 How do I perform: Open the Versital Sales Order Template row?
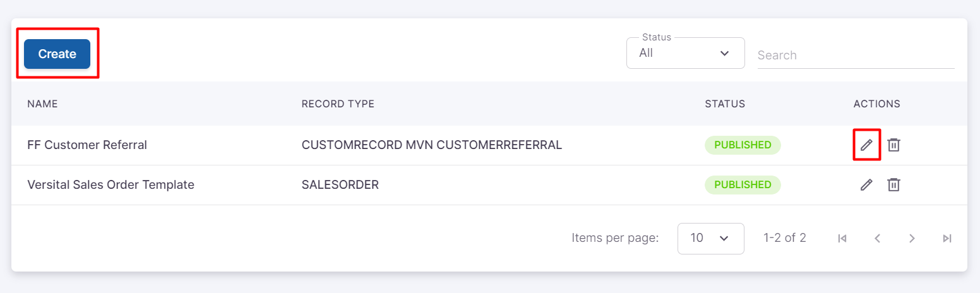pos(111,185)
